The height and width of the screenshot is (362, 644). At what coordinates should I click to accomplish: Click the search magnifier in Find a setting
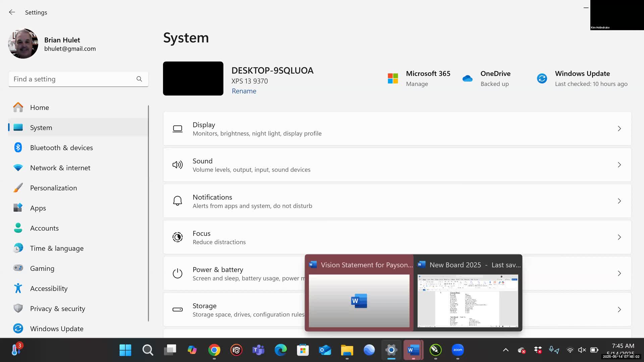(x=139, y=79)
